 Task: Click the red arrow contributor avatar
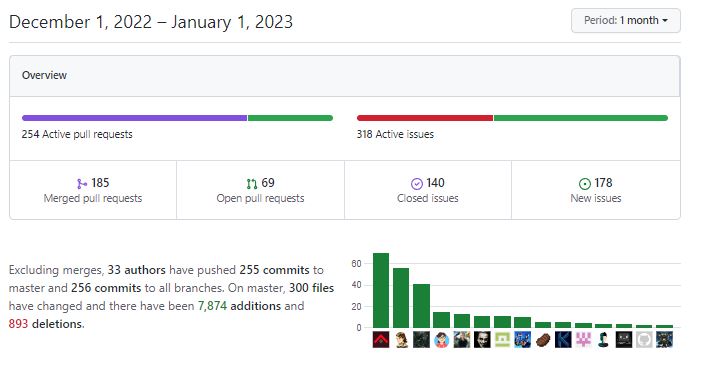pos(381,340)
